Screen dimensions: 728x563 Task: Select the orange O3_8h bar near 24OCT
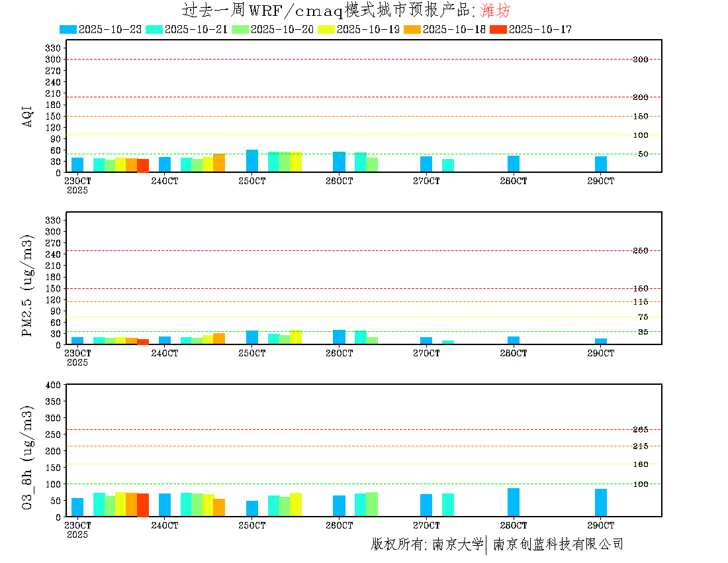click(219, 507)
